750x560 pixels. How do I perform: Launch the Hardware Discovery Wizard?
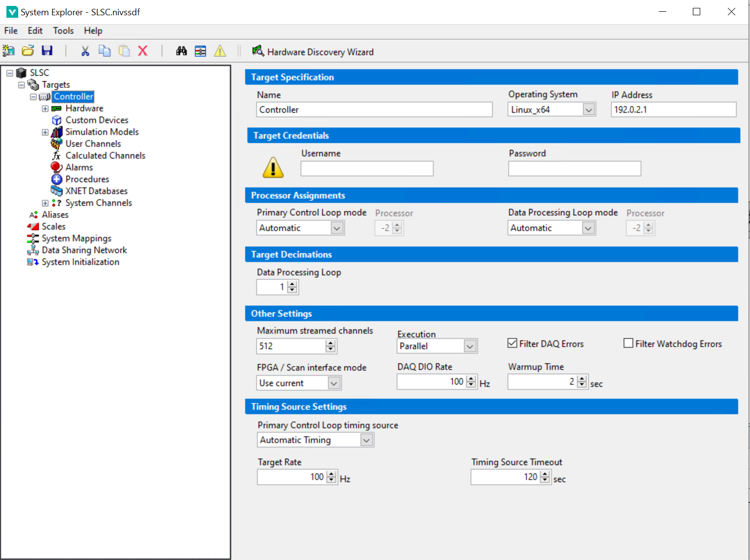(313, 52)
